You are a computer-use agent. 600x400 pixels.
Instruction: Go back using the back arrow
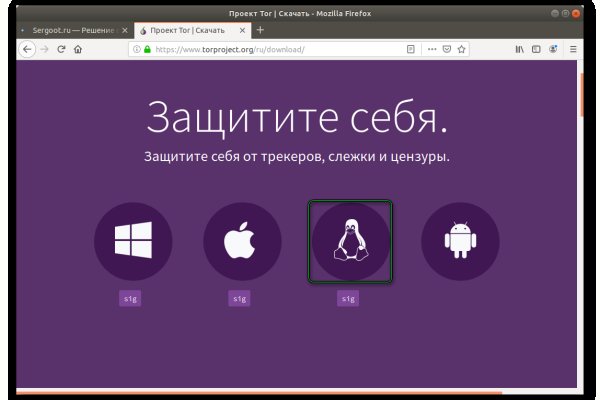click(x=28, y=49)
